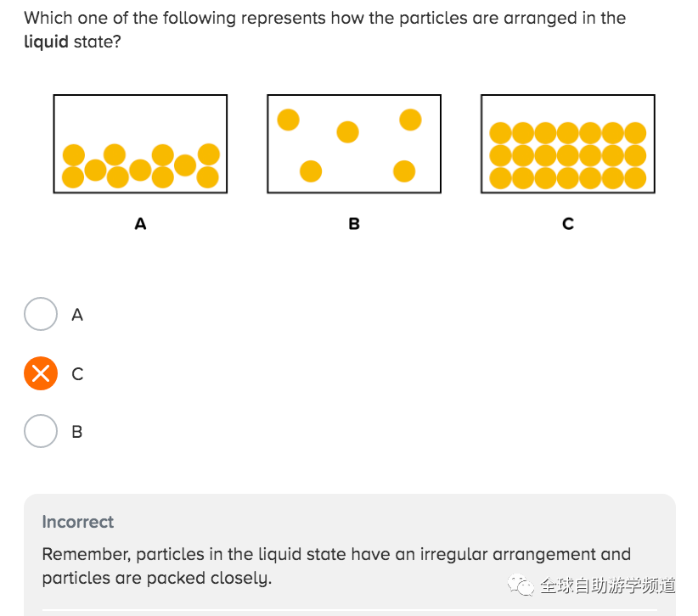Click the bold label A under first diagram
Viewport: 698px width, 616px height.
click(x=140, y=223)
